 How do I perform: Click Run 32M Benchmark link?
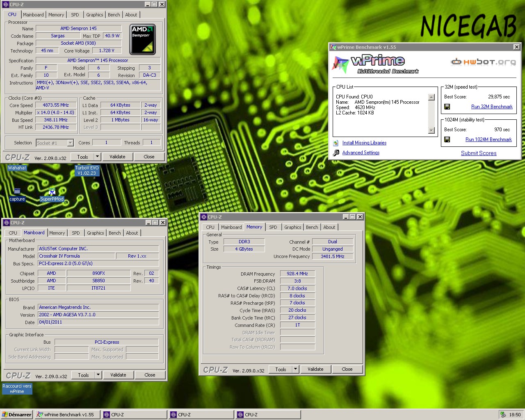point(492,107)
